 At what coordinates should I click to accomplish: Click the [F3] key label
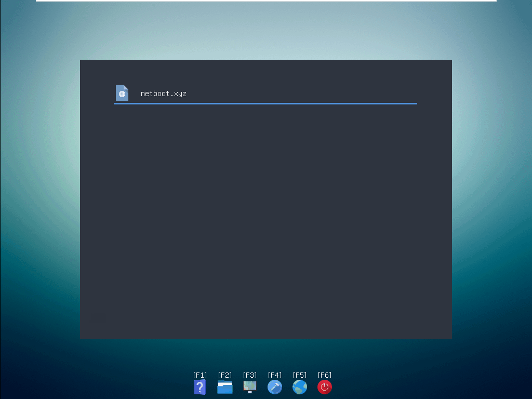tap(250, 375)
